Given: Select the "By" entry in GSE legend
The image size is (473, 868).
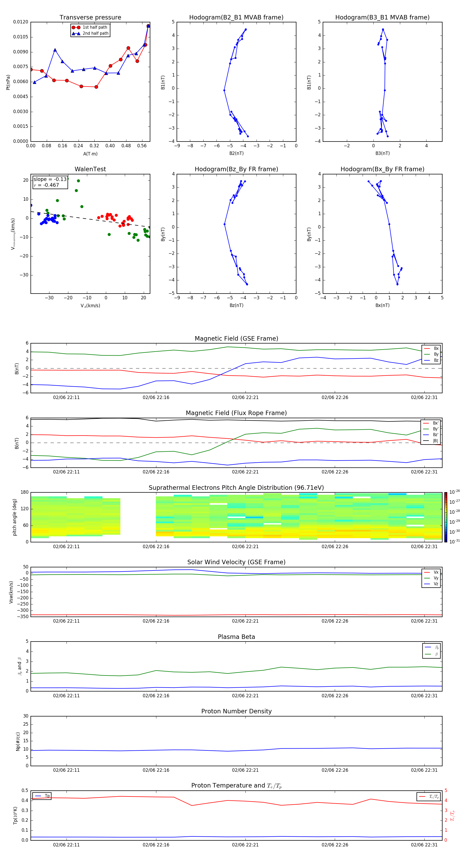Looking at the screenshot, I should pyautogui.click(x=431, y=354).
